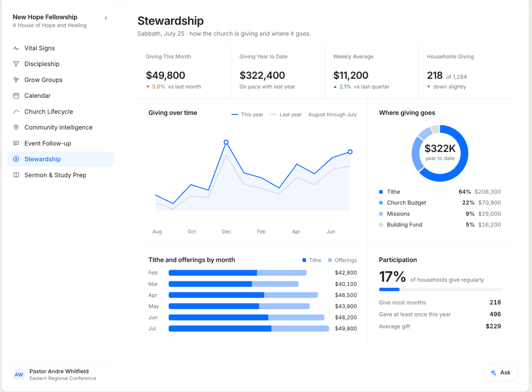The image size is (532, 392).
Task: Click Church Budget color swatch
Action: (x=381, y=203)
